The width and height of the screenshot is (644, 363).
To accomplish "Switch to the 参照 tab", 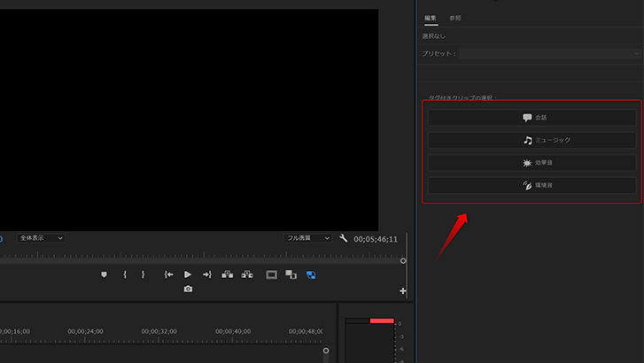I will click(455, 18).
